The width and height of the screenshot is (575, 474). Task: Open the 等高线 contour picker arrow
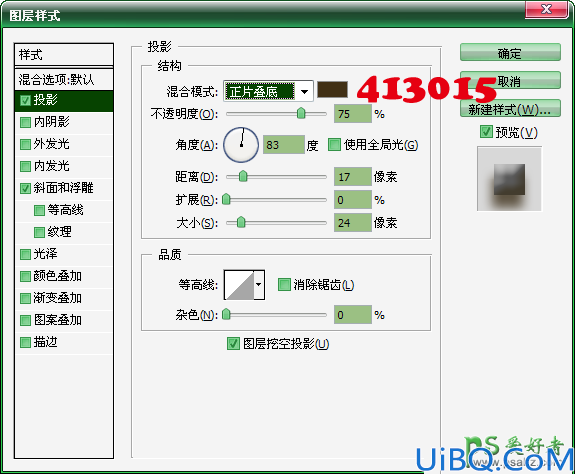tap(259, 285)
